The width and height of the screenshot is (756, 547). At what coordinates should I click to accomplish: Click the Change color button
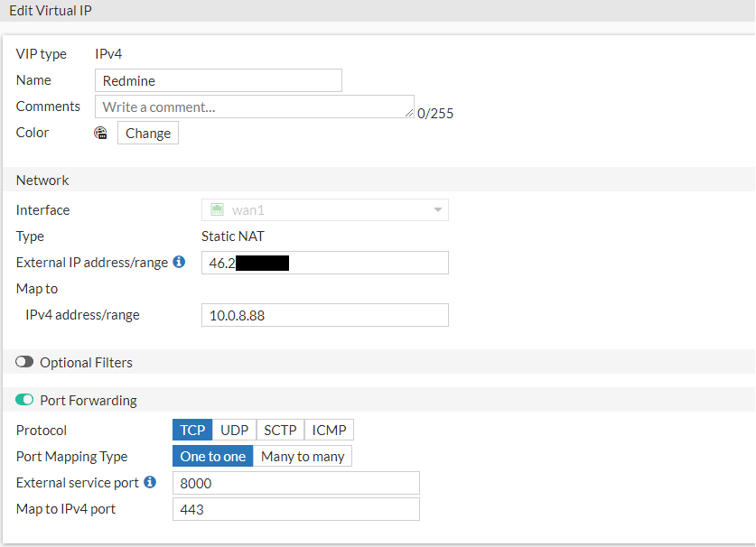pos(148,133)
